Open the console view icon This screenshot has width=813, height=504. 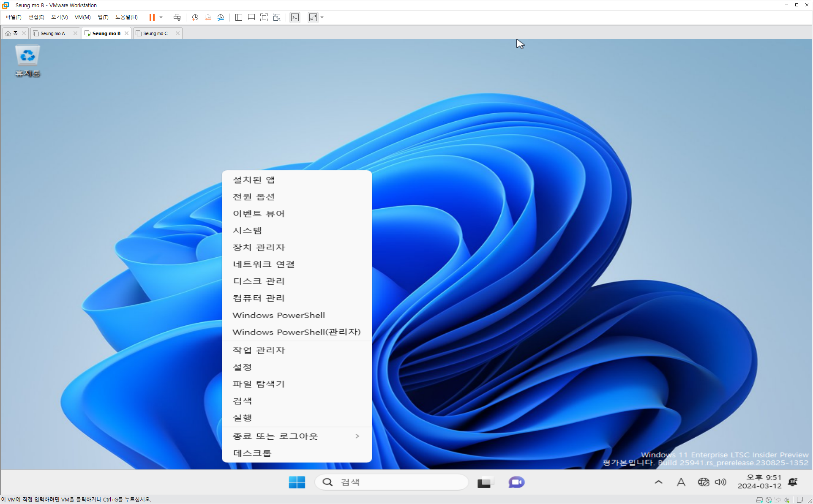pos(295,17)
